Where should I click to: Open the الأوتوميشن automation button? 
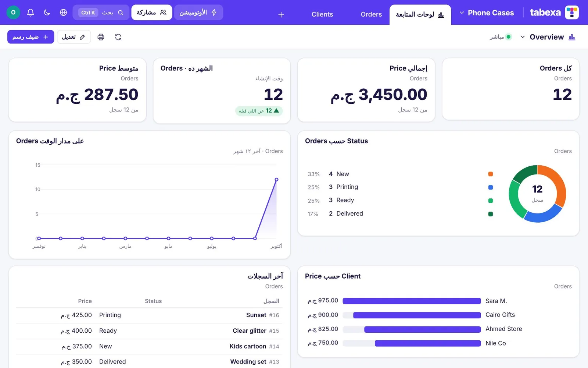[x=198, y=13]
